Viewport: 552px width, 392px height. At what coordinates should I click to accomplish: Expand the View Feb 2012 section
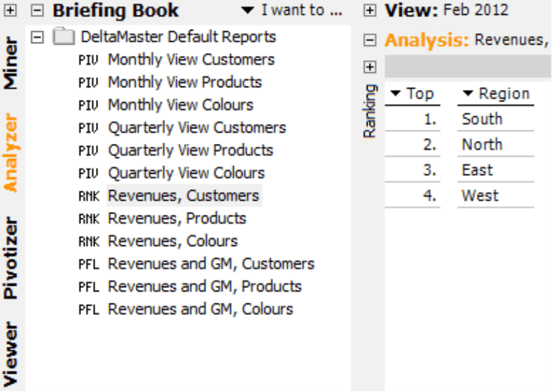click(370, 10)
